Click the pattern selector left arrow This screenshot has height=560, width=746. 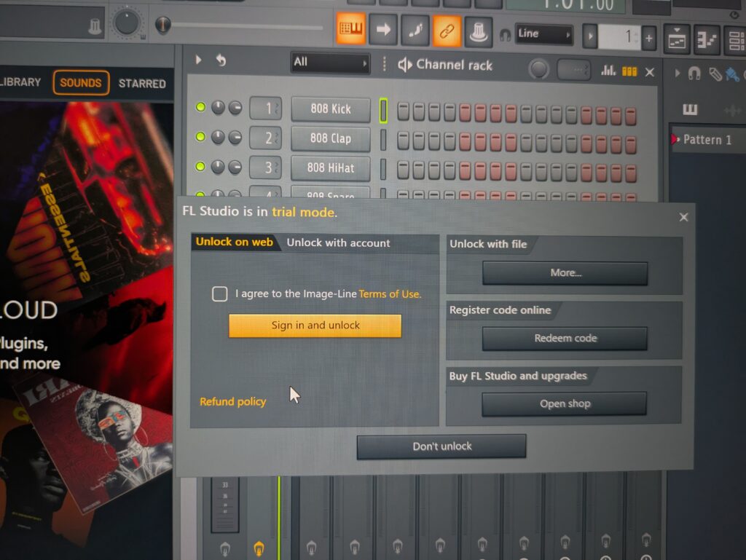[x=590, y=36]
